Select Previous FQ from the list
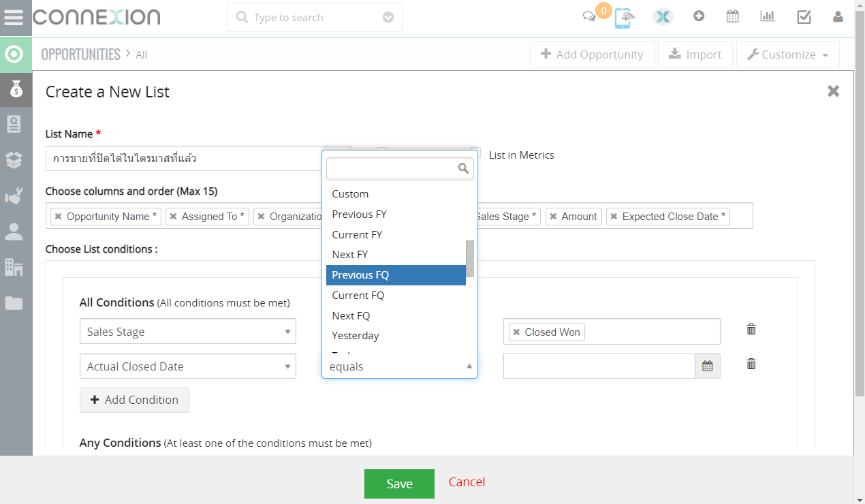 pos(396,275)
